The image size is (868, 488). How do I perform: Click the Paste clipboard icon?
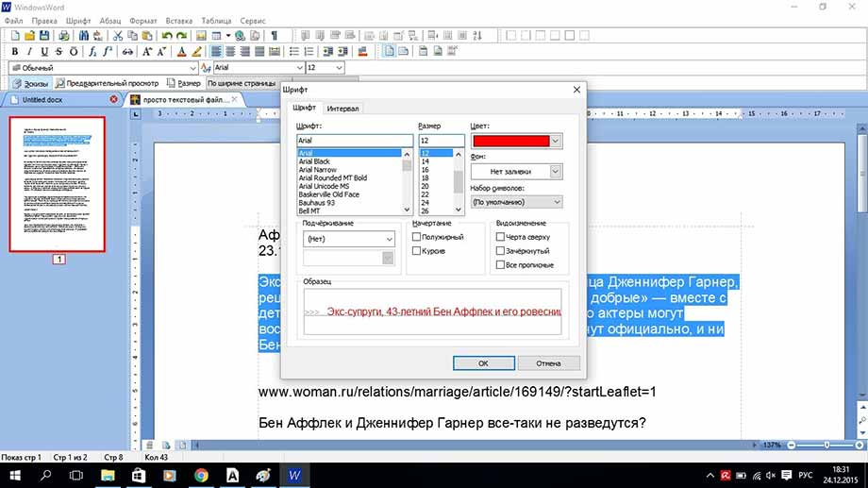pos(146,36)
